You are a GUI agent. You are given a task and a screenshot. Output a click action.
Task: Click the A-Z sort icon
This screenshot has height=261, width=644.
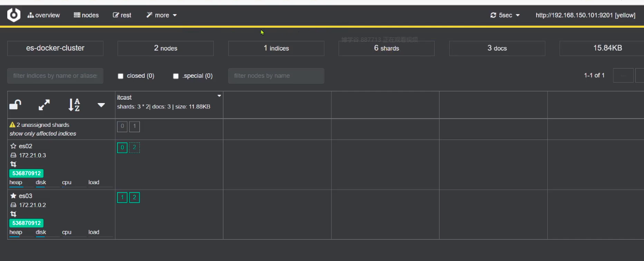tap(74, 104)
